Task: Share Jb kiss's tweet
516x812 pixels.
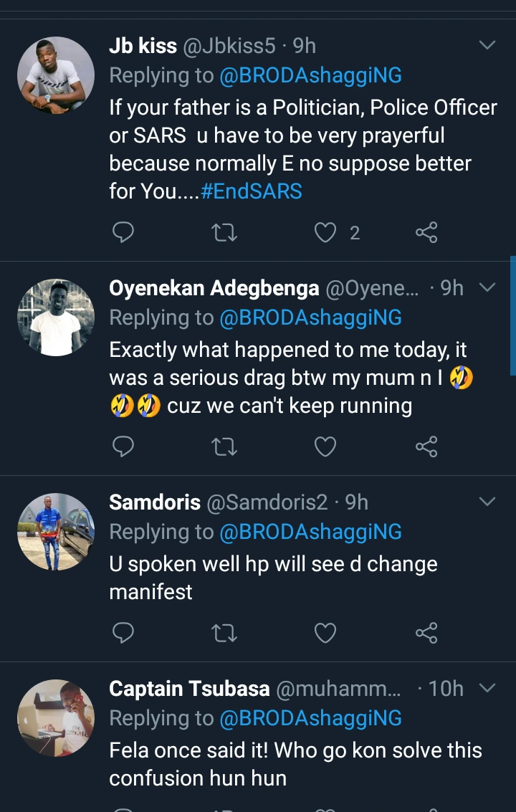Action: (426, 232)
